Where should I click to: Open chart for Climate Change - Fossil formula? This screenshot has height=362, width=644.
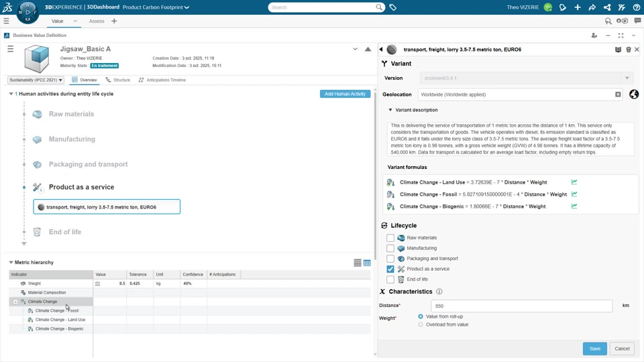pyautogui.click(x=574, y=194)
